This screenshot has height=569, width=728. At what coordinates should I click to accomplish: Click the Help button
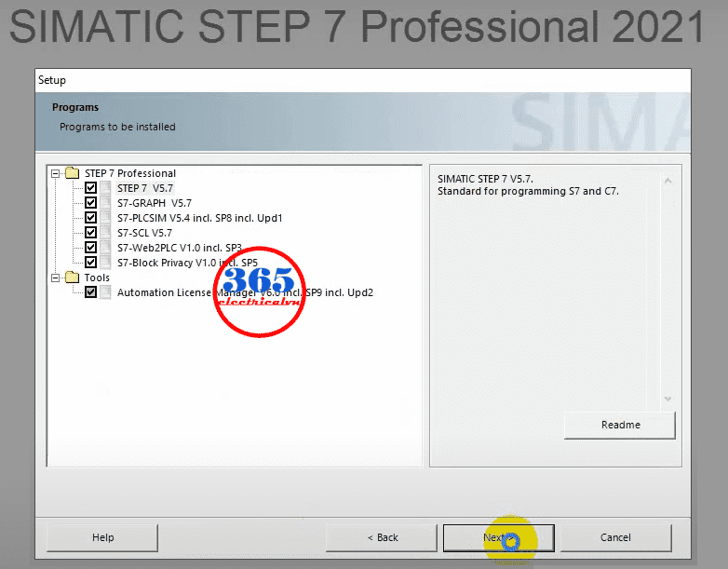tap(102, 537)
